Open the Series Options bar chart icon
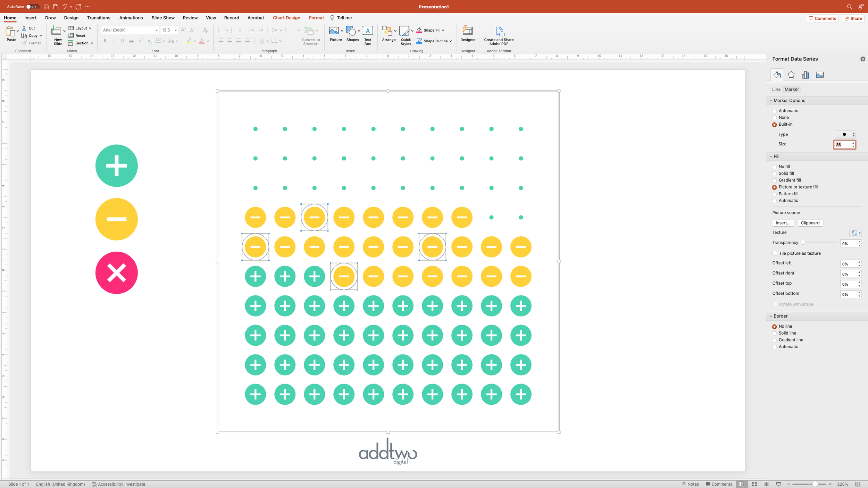Screen dimensions: 868x488 coord(805,75)
